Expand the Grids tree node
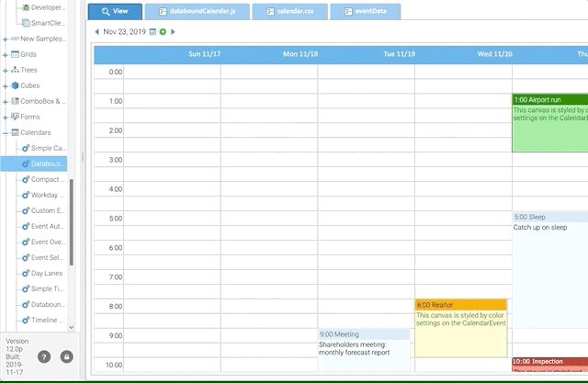 (x=6, y=54)
